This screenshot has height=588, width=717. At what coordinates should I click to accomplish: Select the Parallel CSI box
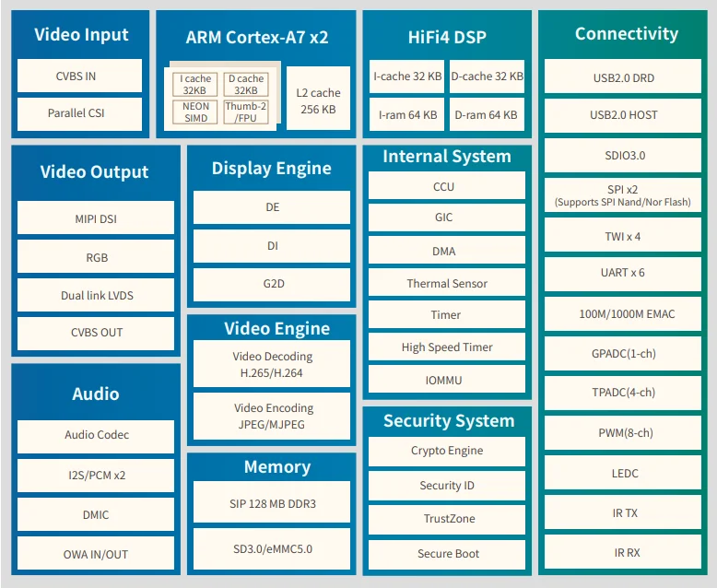79,114
